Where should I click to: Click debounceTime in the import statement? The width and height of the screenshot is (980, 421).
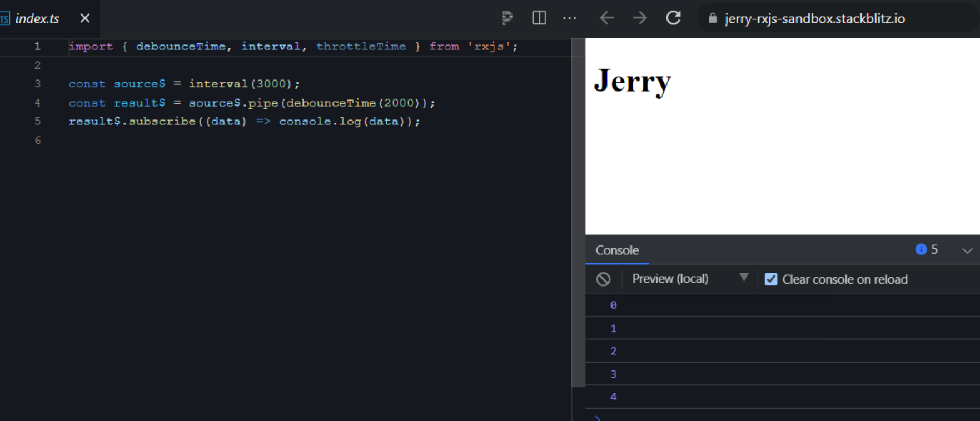click(181, 47)
